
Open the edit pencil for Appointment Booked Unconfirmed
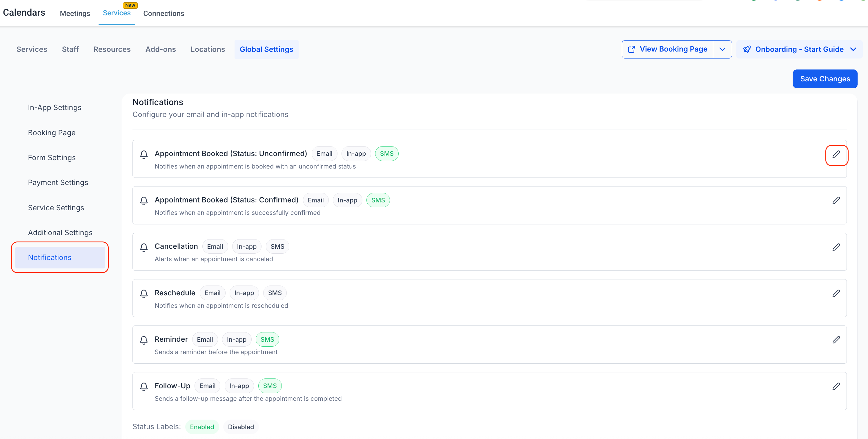point(837,155)
